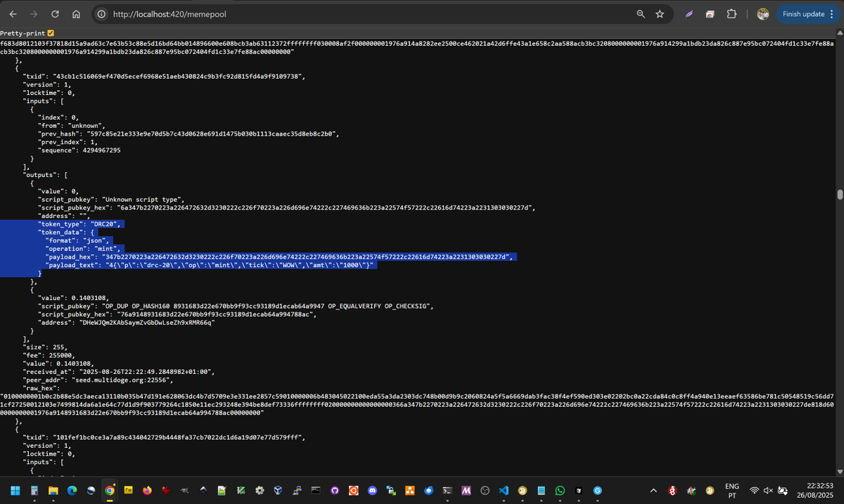Screen dimensions: 844x504
Task: Click the payload_text line with drc-20
Action: click(211, 266)
